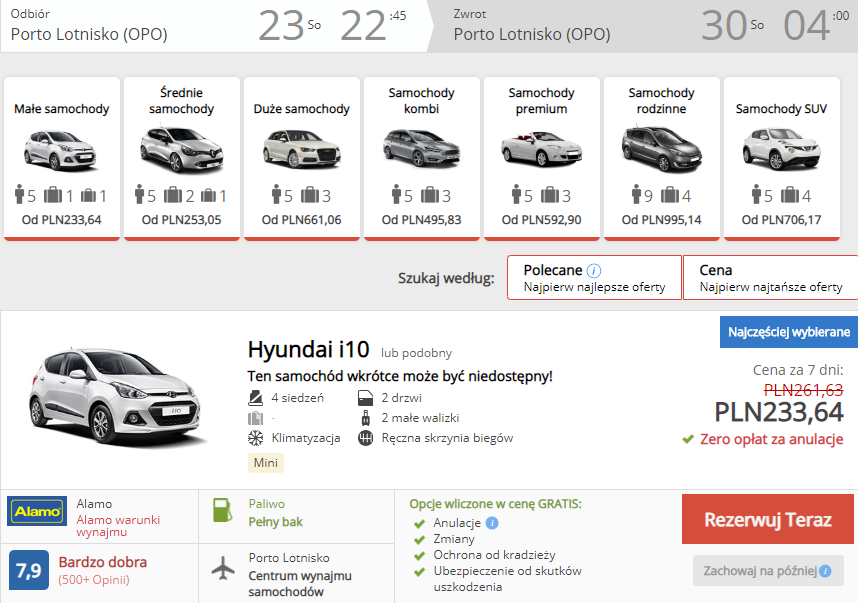The height and width of the screenshot is (603, 858).
Task: Click the 7,9 rating badge
Action: pyautogui.click(x=29, y=570)
